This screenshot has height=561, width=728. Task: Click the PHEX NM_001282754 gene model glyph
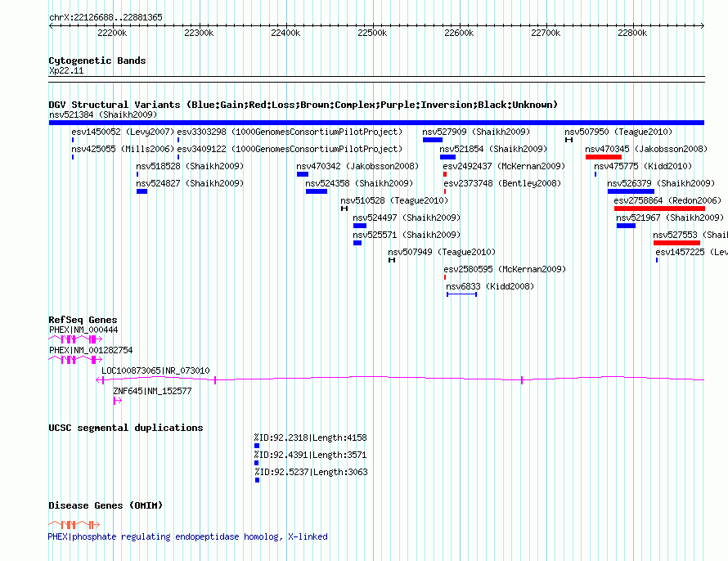75,360
